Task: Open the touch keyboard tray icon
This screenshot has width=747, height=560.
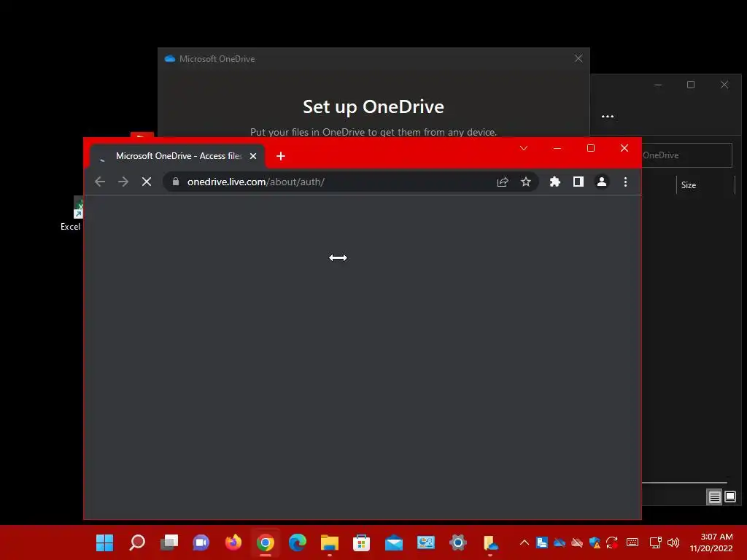Action: [x=632, y=542]
